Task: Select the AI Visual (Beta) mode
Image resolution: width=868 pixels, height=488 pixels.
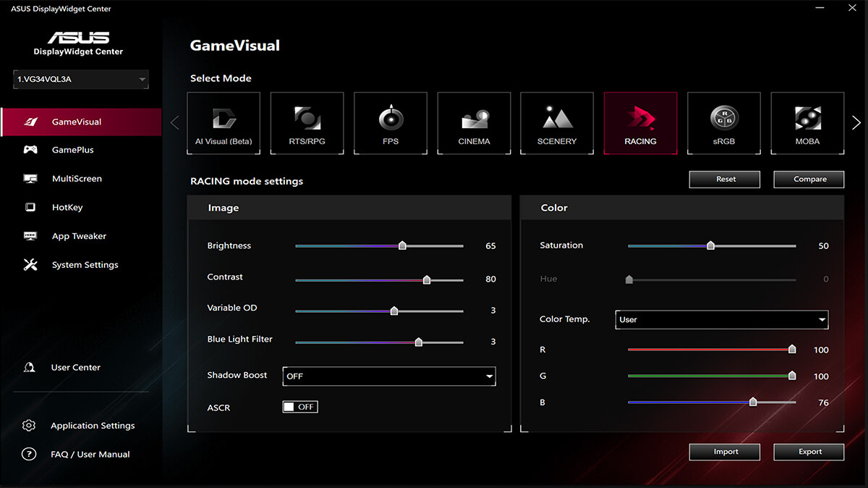Action: [x=224, y=123]
